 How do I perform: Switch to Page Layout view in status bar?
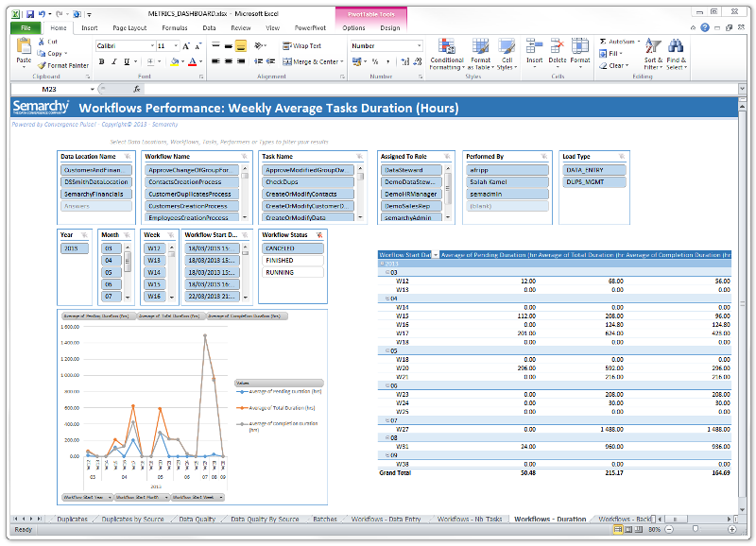click(628, 529)
